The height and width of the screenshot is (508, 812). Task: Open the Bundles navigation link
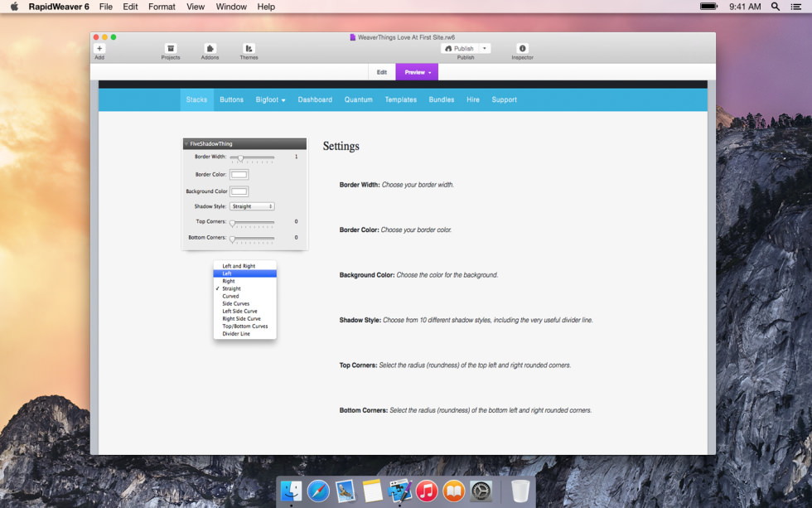point(441,99)
